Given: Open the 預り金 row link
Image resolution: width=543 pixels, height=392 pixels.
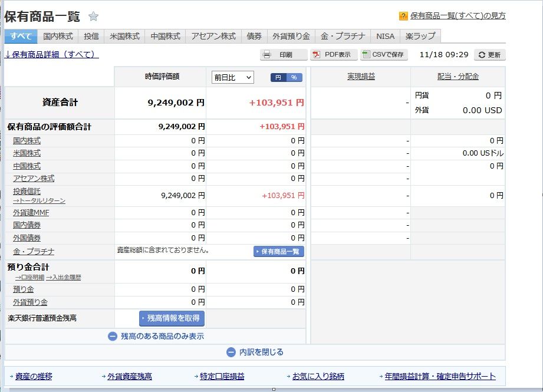Looking at the screenshot, I should (x=23, y=289).
